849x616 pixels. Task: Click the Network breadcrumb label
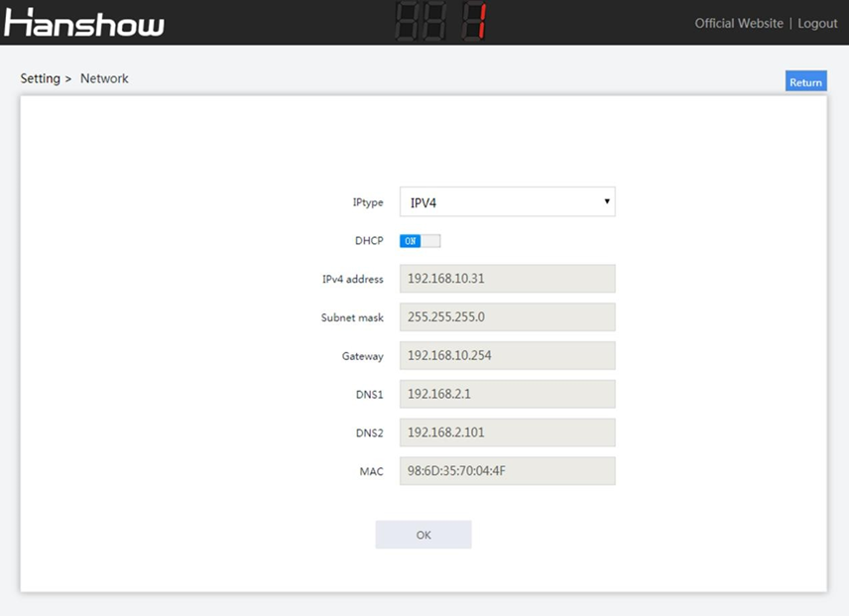(104, 78)
